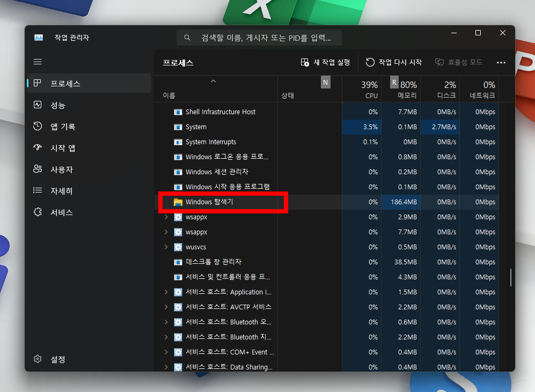
Task: Click the 시작 앱 gauge icon
Action: [38, 147]
